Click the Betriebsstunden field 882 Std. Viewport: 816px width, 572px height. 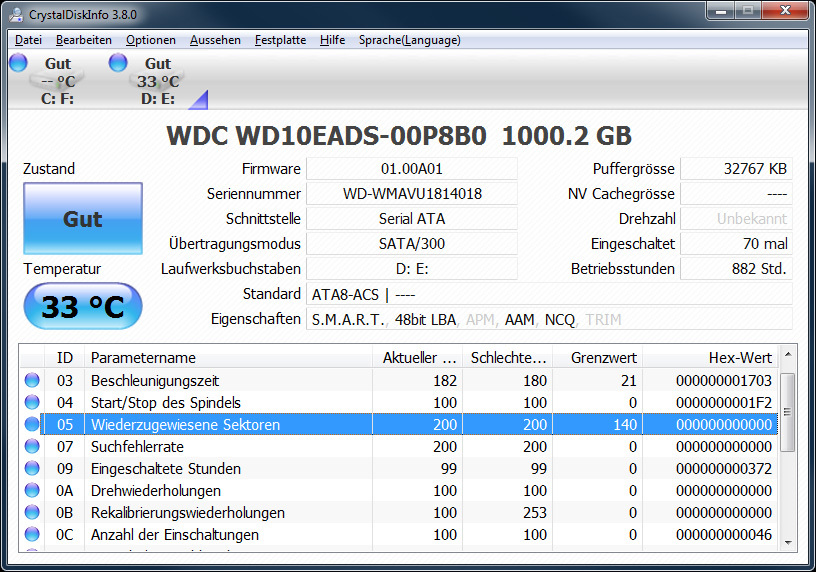(x=736, y=269)
